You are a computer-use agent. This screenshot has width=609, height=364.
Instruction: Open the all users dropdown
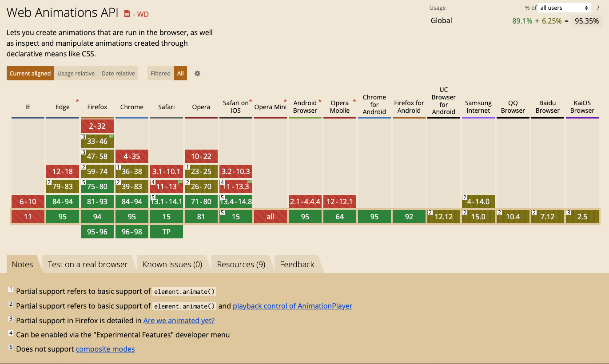click(564, 8)
